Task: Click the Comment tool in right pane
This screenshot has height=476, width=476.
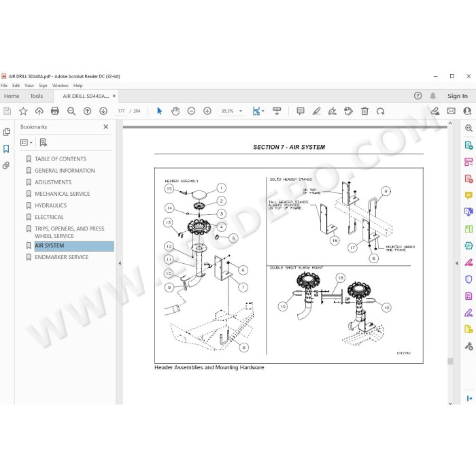Action: coord(469,195)
